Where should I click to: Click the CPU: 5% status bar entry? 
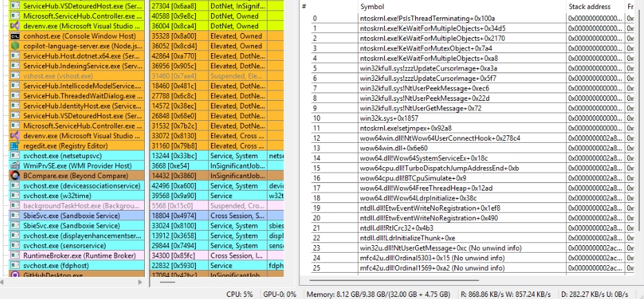pyautogui.click(x=239, y=294)
